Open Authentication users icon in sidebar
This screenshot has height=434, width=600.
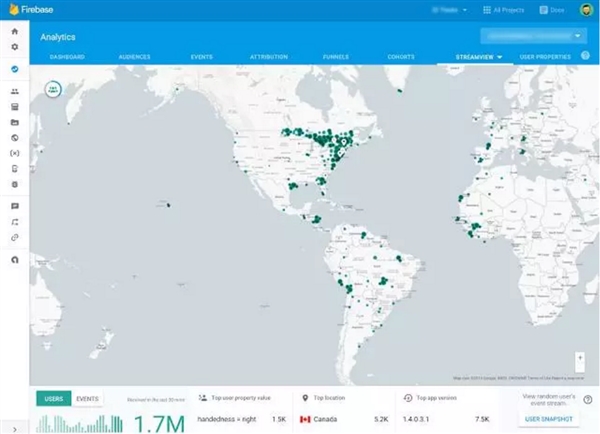coord(14,92)
